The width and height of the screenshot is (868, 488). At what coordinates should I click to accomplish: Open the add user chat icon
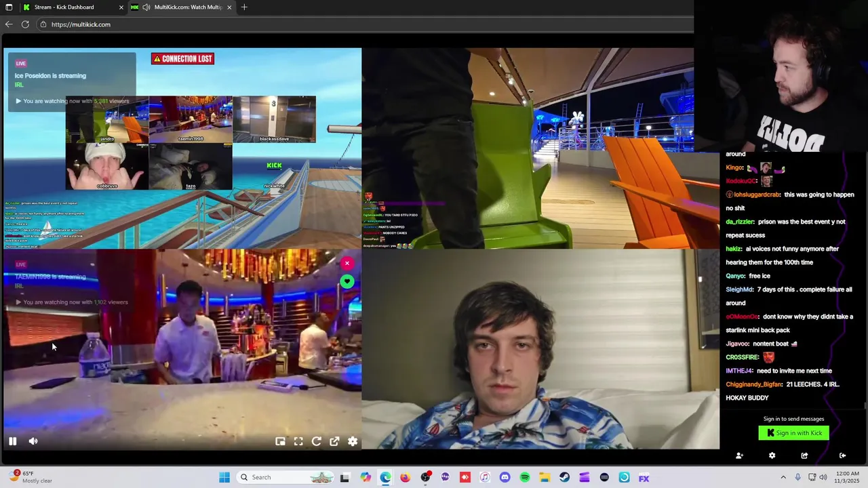click(739, 455)
